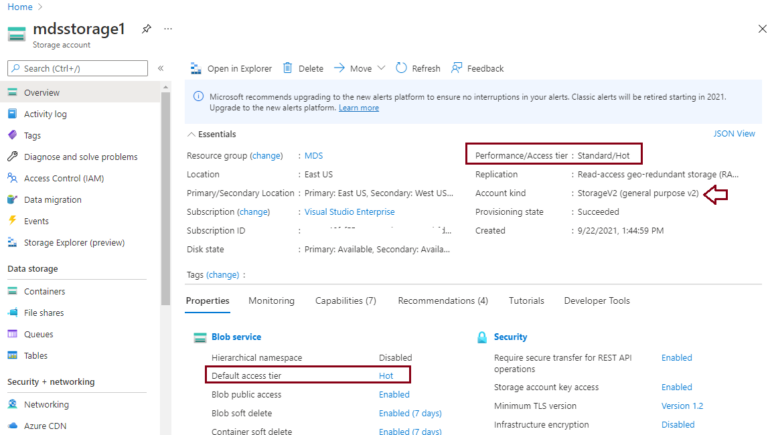Click the Data migration icon

coord(12,199)
